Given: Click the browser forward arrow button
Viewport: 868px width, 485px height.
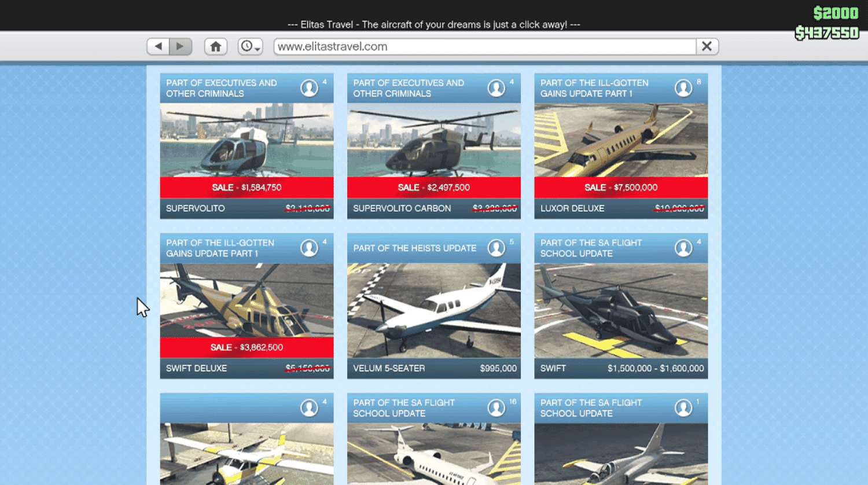Looking at the screenshot, I should pos(180,46).
